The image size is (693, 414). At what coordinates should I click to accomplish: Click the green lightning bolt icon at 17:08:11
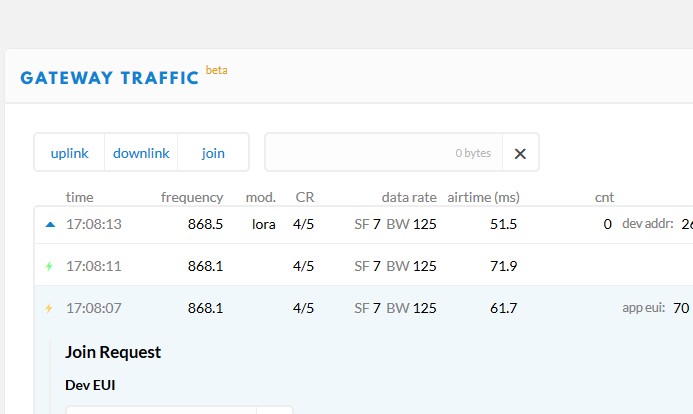[x=50, y=266]
